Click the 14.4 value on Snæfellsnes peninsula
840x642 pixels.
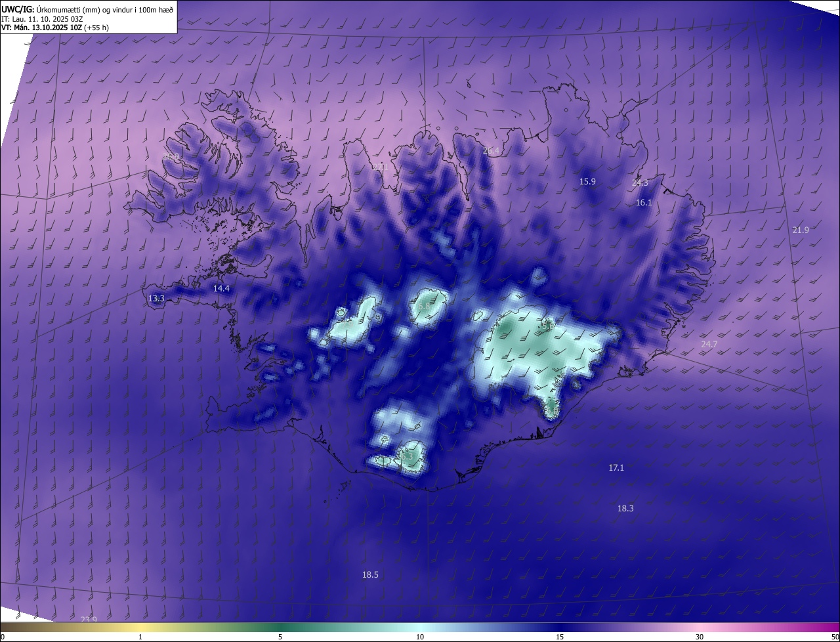(222, 289)
